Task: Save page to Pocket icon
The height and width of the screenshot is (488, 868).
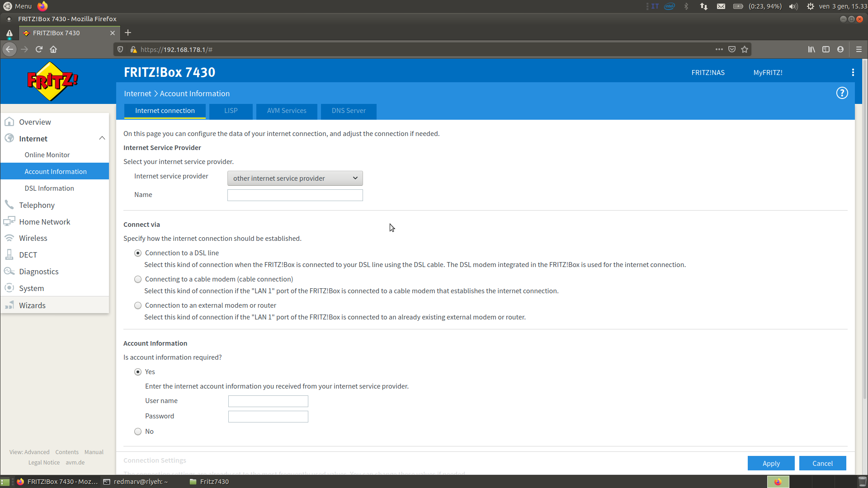Action: (x=732, y=49)
